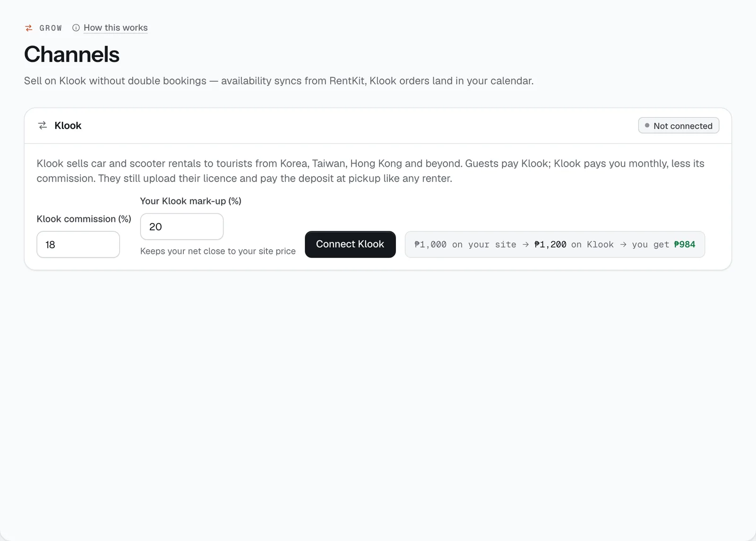
Task: Click the info icon before How this works
Action: [76, 28]
